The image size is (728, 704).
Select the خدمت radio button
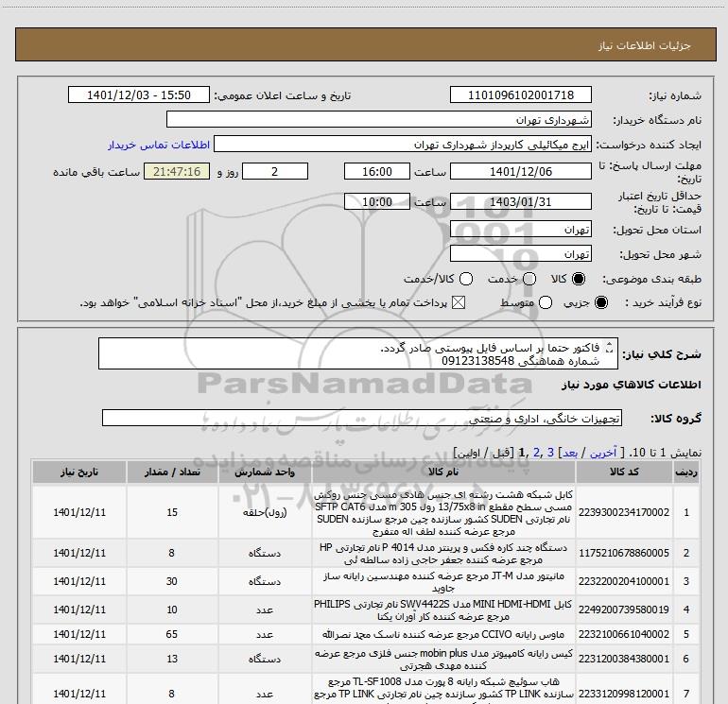pyautogui.click(x=529, y=279)
